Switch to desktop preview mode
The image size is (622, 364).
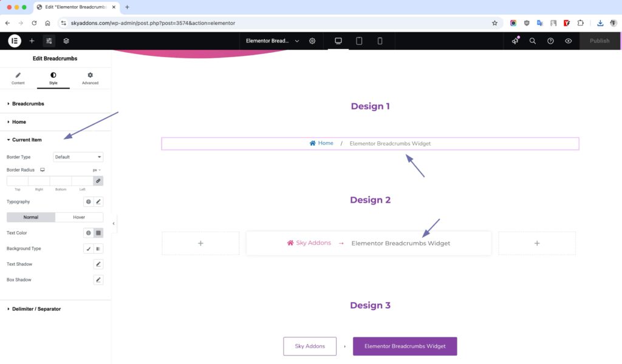tap(338, 41)
